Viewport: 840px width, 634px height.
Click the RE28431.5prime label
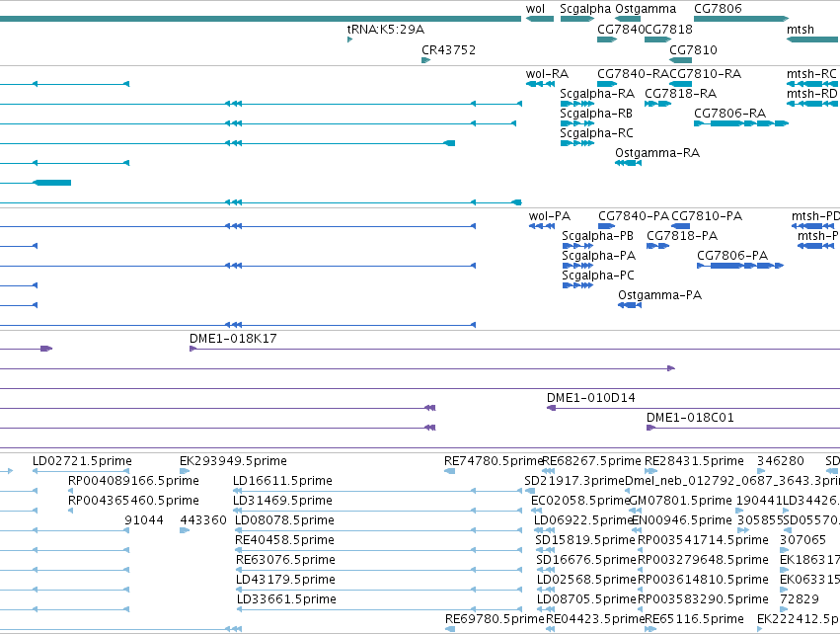tap(694, 461)
